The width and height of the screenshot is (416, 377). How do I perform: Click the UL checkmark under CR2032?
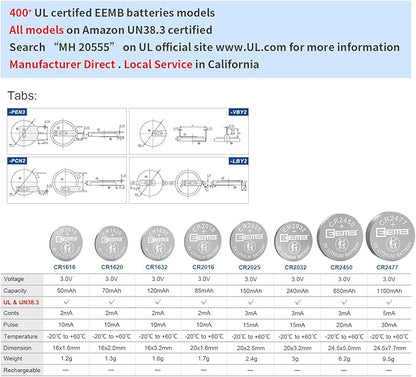[x=297, y=302]
